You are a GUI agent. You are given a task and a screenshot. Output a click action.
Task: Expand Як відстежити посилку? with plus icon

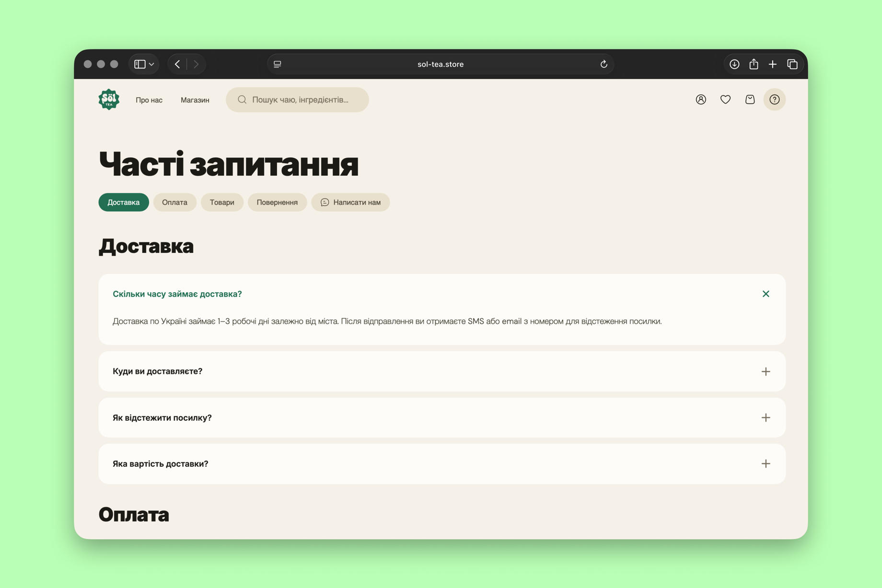[x=766, y=418]
